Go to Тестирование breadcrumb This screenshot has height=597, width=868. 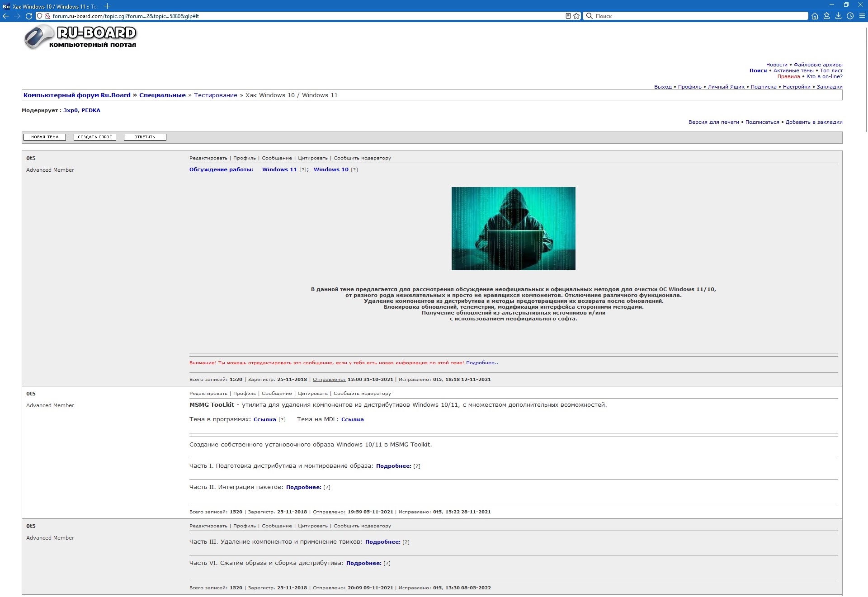point(216,95)
